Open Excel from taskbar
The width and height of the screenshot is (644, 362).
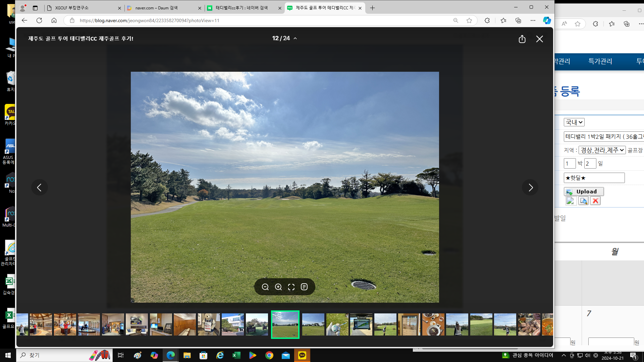click(236, 355)
